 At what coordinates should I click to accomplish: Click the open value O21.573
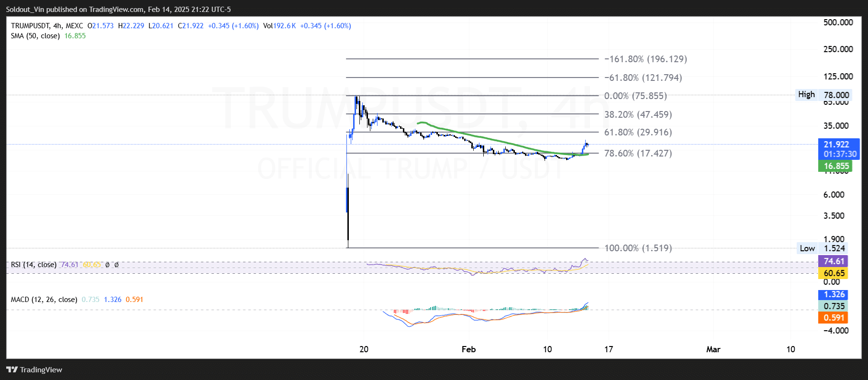click(x=100, y=26)
